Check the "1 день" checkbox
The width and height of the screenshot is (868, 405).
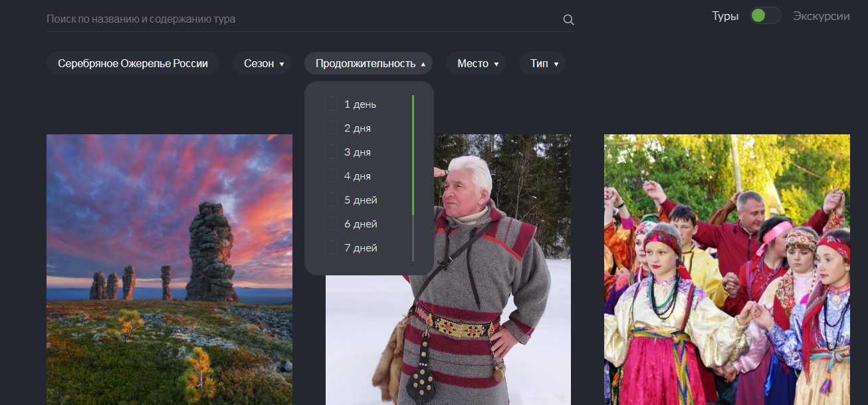tap(331, 104)
